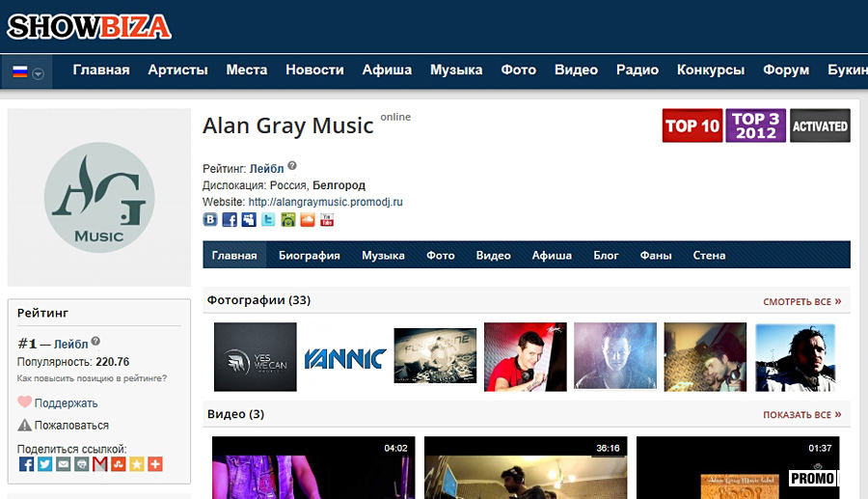Click help icon next to Рейтинг: Лейбл
Viewport: 868px width, 499px height.
[x=292, y=166]
